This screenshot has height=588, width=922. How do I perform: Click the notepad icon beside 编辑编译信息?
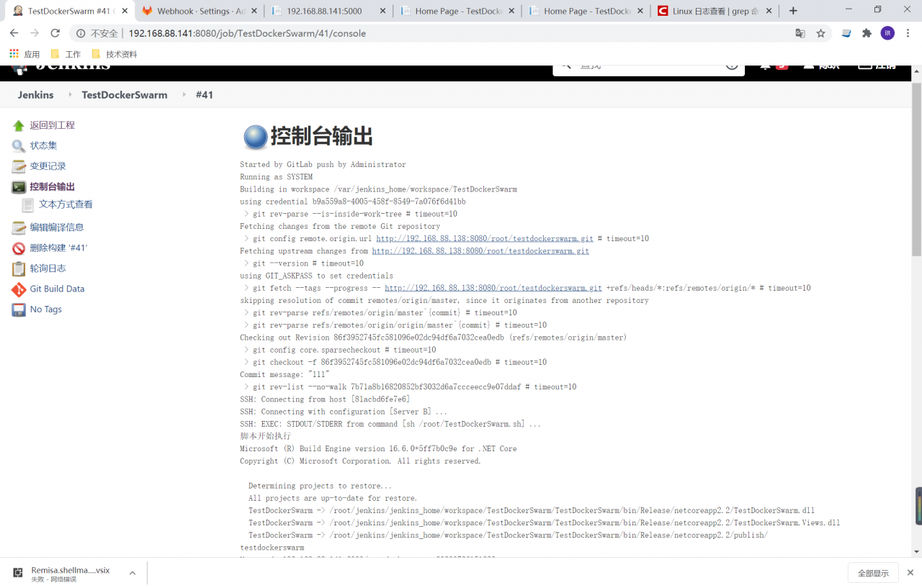coord(19,227)
